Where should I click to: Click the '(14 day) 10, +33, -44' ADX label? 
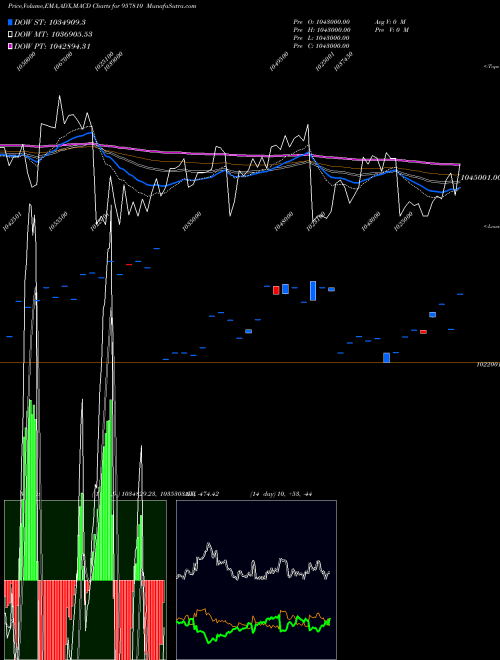point(281,494)
